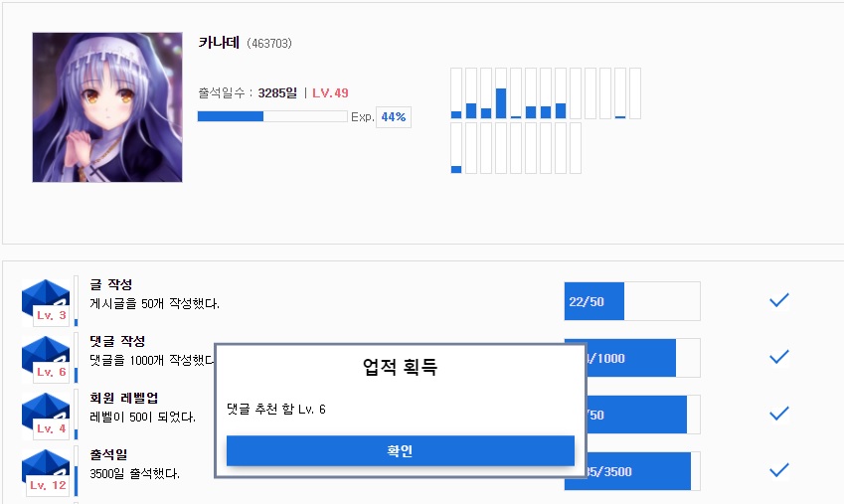Click the Exp progress bar under attendance
This screenshot has height=504, width=844.
coord(271,116)
